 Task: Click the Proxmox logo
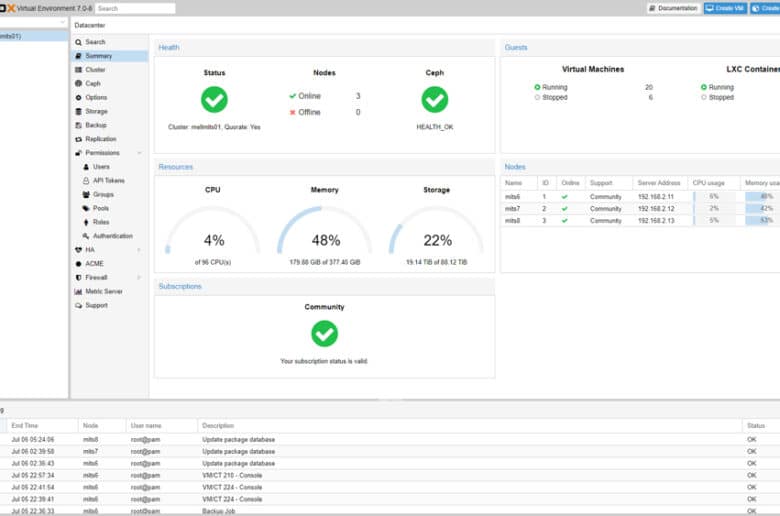7,8
